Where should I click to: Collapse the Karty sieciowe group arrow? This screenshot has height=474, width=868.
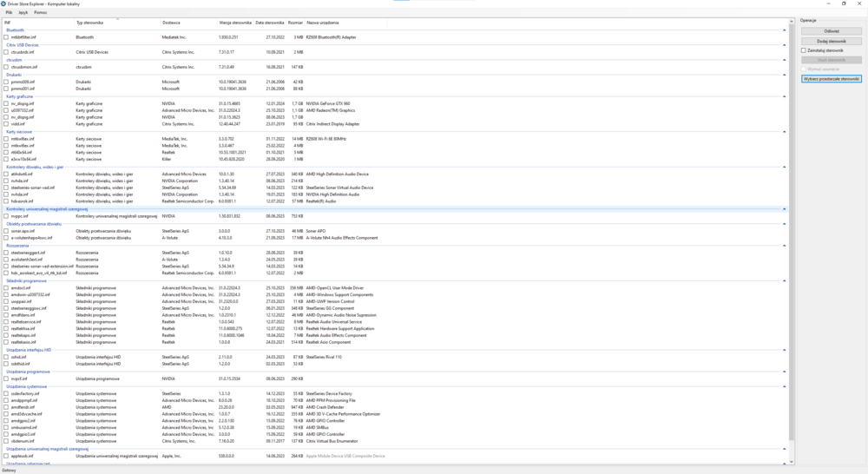tap(784, 132)
